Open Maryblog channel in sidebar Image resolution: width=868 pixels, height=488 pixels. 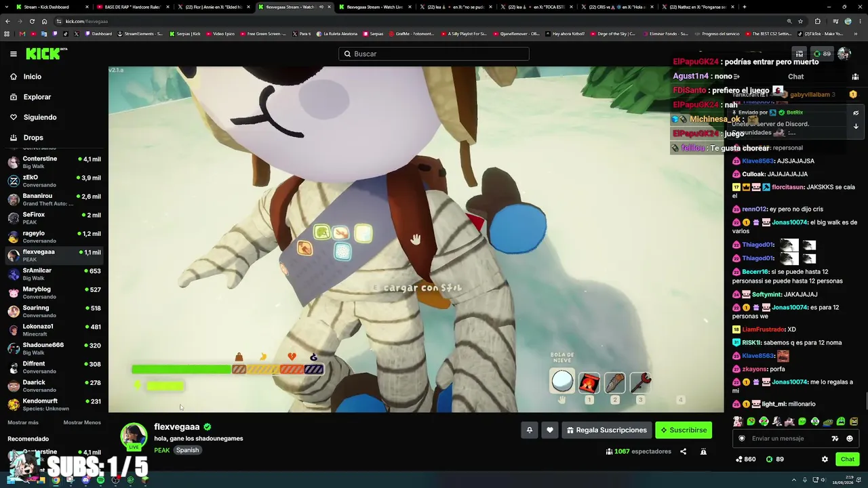(54, 293)
